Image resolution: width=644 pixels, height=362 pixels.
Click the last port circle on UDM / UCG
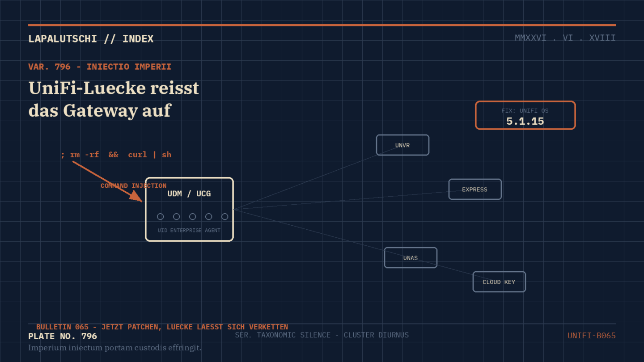tap(225, 217)
